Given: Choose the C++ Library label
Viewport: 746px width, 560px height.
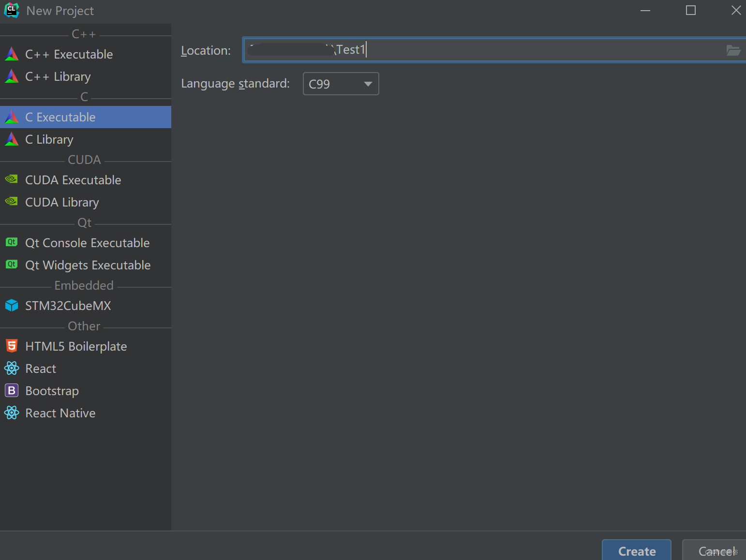Looking at the screenshot, I should pyautogui.click(x=58, y=76).
